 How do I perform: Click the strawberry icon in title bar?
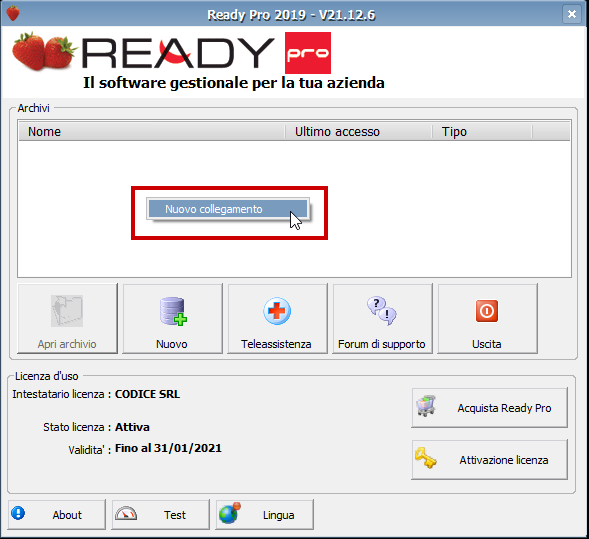click(13, 14)
